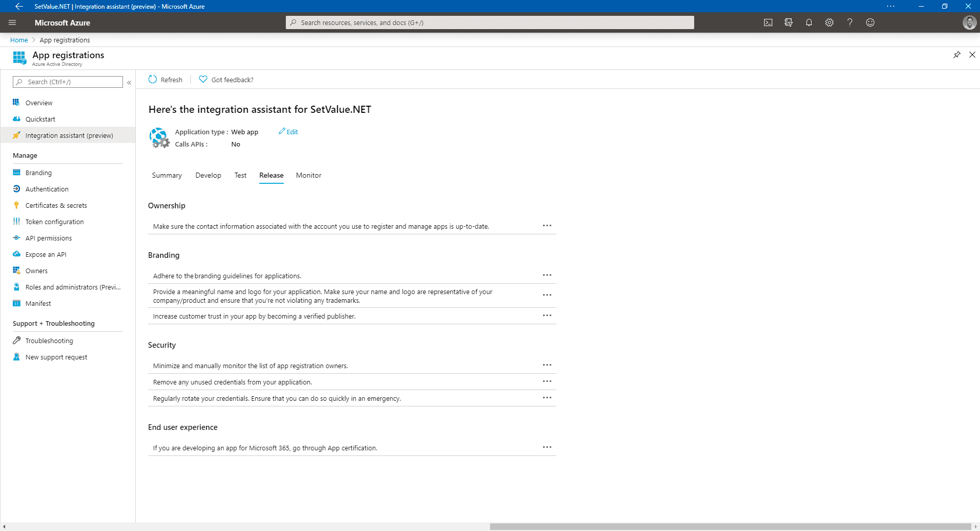
Task: Open Certificates & secrets
Action: pos(56,205)
